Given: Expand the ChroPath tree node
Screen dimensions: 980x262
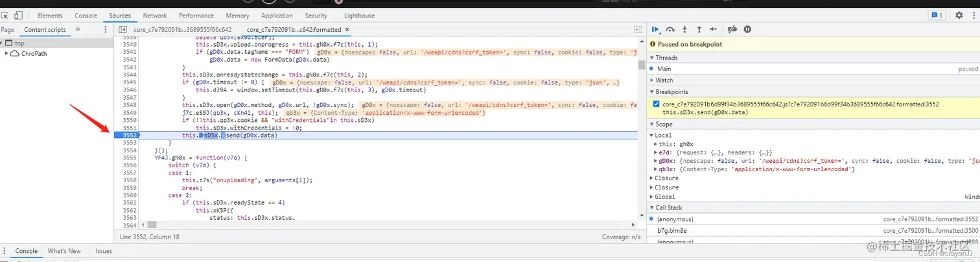Looking at the screenshot, I should coord(7,54).
